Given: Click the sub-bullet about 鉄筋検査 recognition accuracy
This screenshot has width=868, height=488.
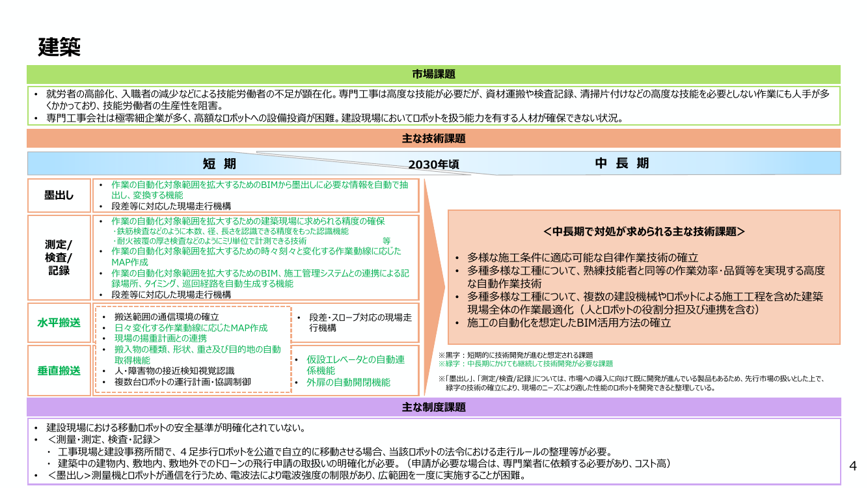Looking at the screenshot, I should tap(231, 231).
